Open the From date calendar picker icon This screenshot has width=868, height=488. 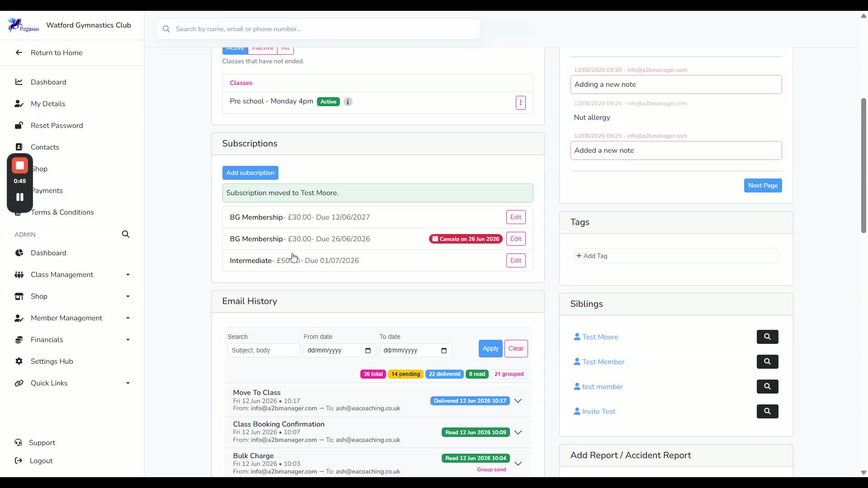(368, 350)
